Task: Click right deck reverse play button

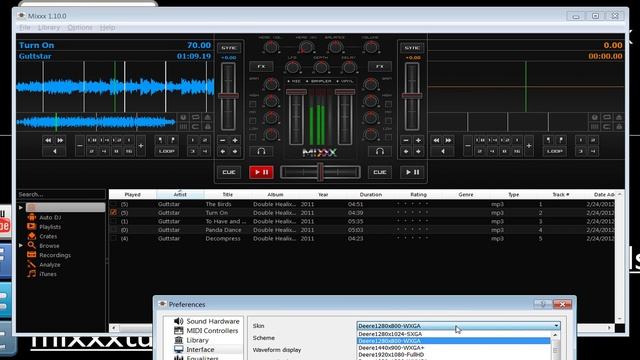Action: tap(443, 151)
